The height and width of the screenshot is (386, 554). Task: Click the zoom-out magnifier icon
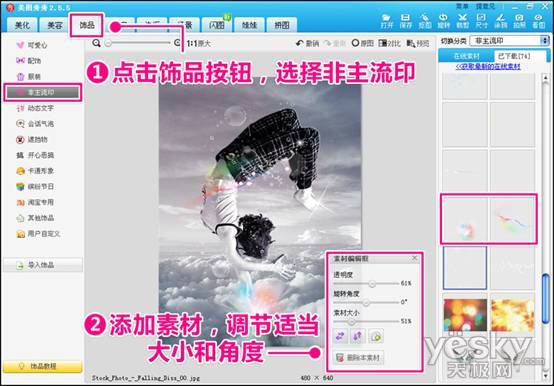pos(96,43)
